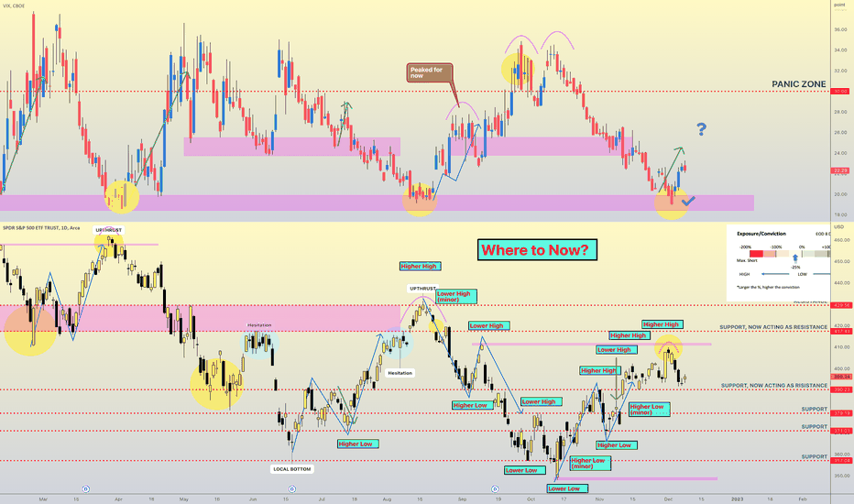Click the 2023 label on time axis
Image resolution: width=854 pixels, height=504 pixels.
tap(737, 499)
